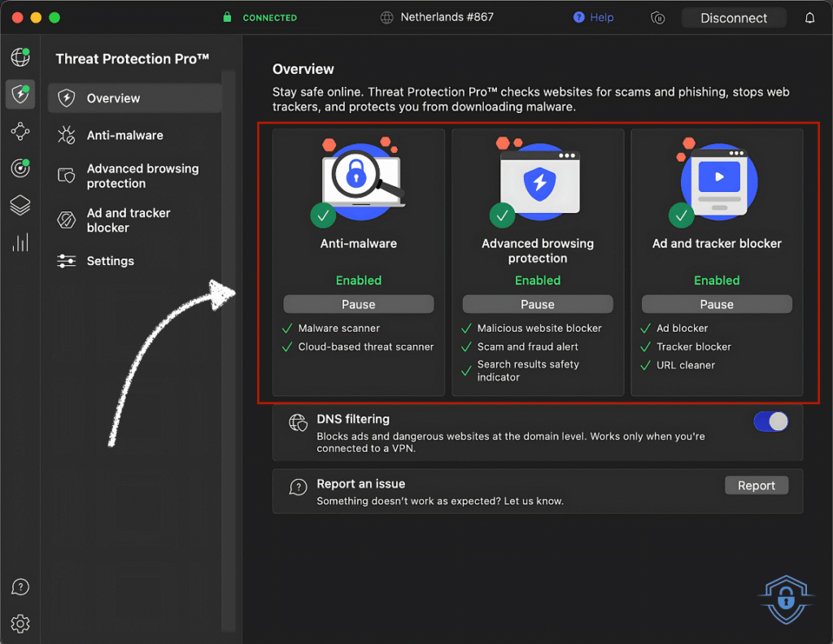833x644 pixels.
Task: Click the floating shield lock badge icon
Action: [787, 600]
